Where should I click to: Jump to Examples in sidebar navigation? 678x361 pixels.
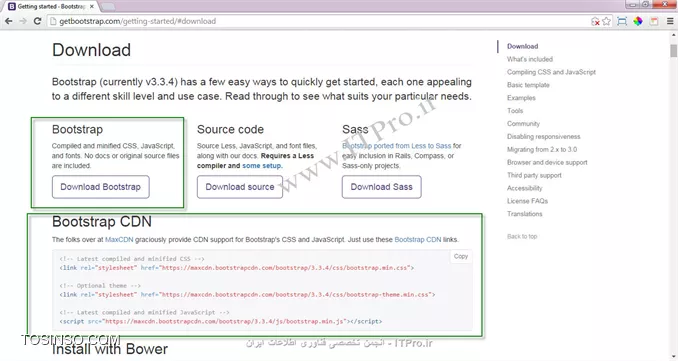coord(521,98)
